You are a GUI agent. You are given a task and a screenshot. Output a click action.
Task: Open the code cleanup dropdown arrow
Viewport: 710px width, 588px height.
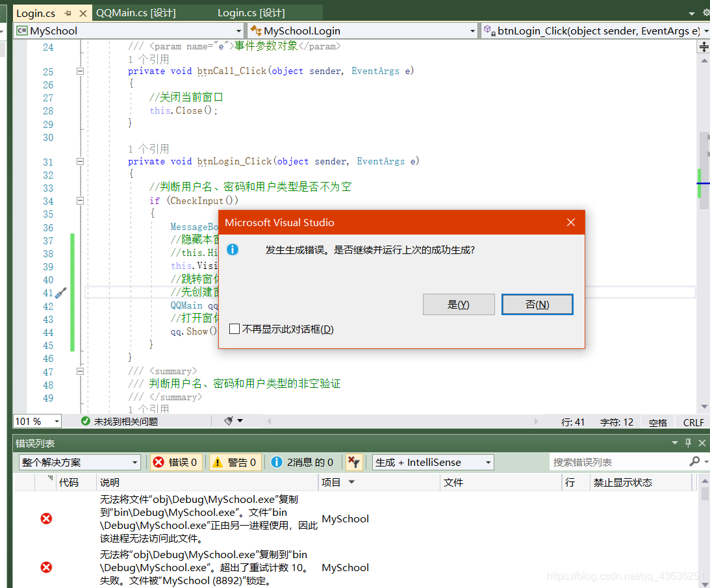point(240,421)
